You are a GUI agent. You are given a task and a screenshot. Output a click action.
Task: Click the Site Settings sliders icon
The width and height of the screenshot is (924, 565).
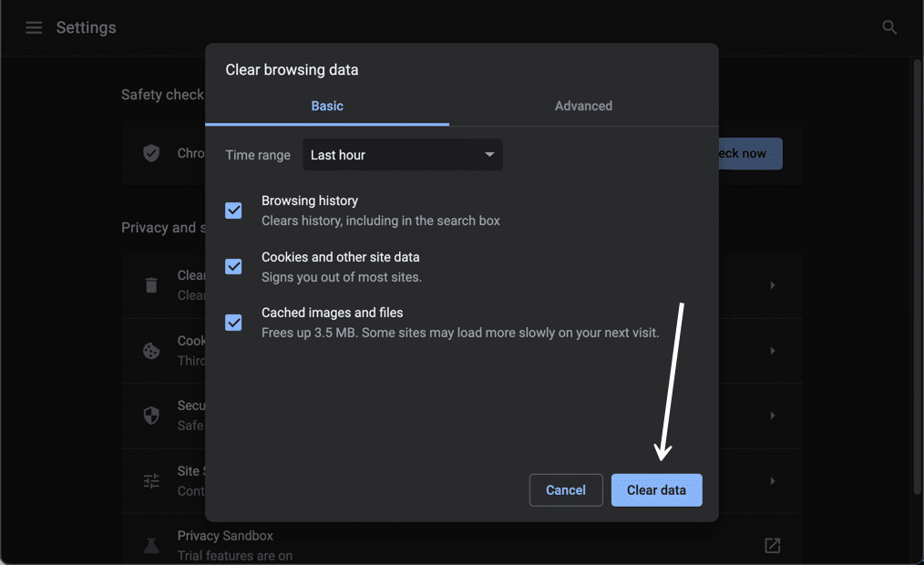point(150,480)
